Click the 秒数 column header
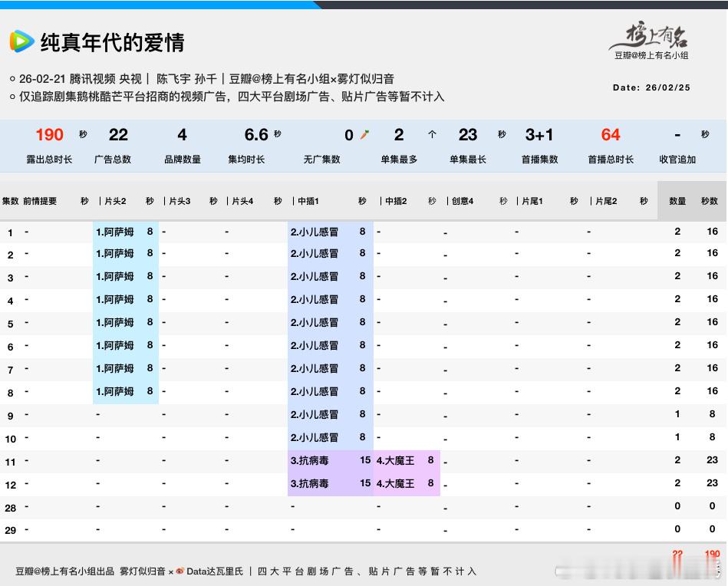The height and width of the screenshot is (586, 728). (710, 201)
